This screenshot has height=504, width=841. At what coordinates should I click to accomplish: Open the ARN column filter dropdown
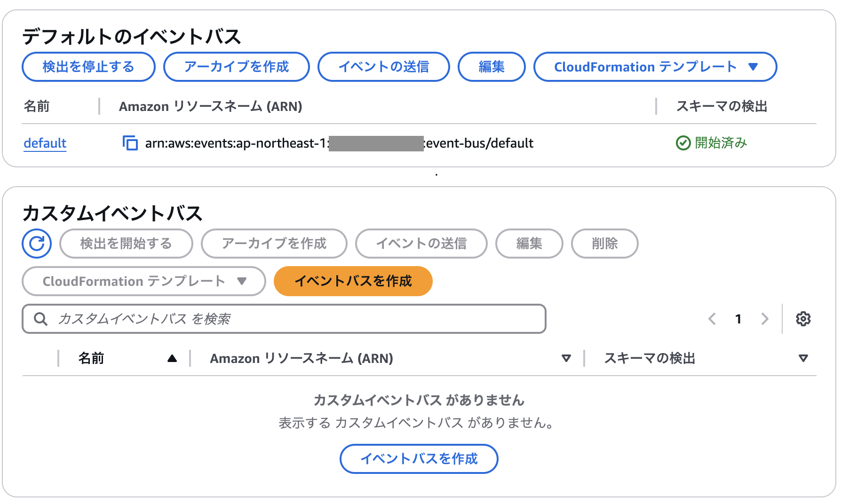(x=567, y=358)
